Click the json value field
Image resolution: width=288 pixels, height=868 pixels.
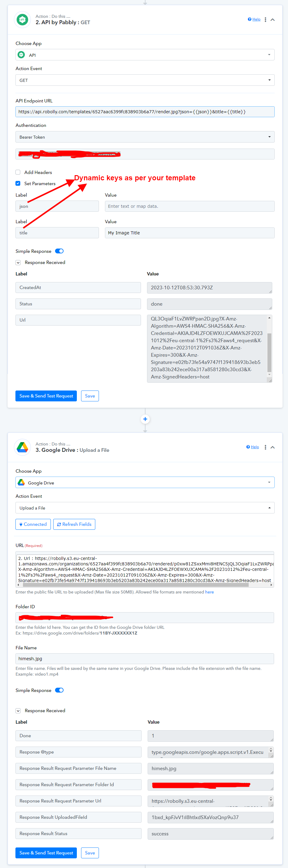189,206
